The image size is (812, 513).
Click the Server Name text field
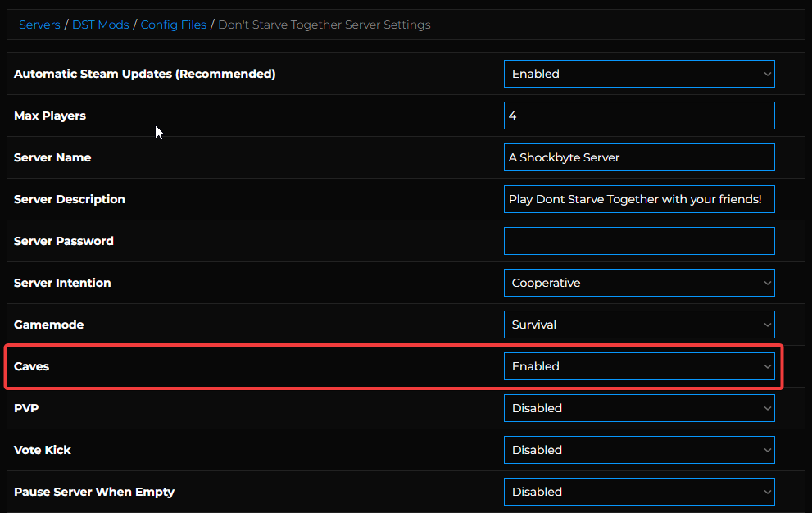pos(639,157)
